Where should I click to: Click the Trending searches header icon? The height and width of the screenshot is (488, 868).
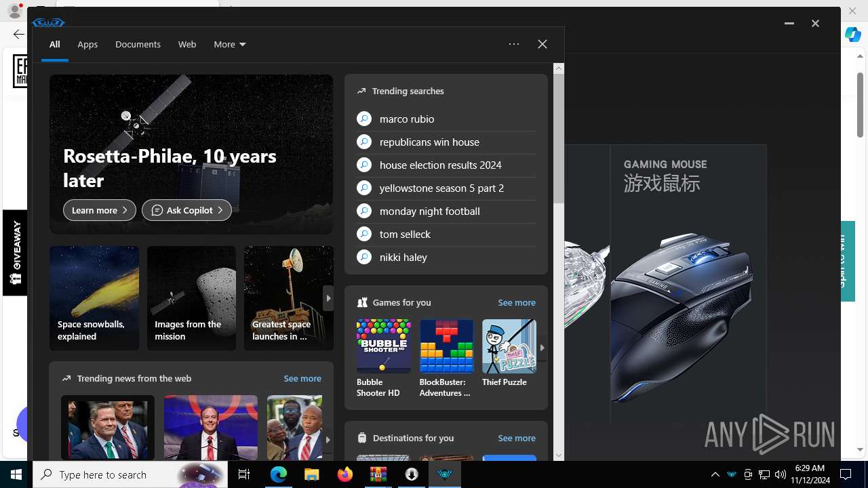point(361,91)
